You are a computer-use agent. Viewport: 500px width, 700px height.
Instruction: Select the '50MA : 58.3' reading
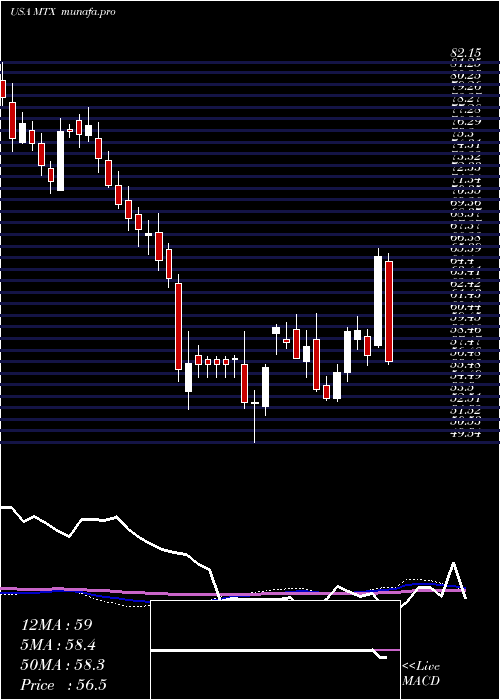(x=63, y=665)
